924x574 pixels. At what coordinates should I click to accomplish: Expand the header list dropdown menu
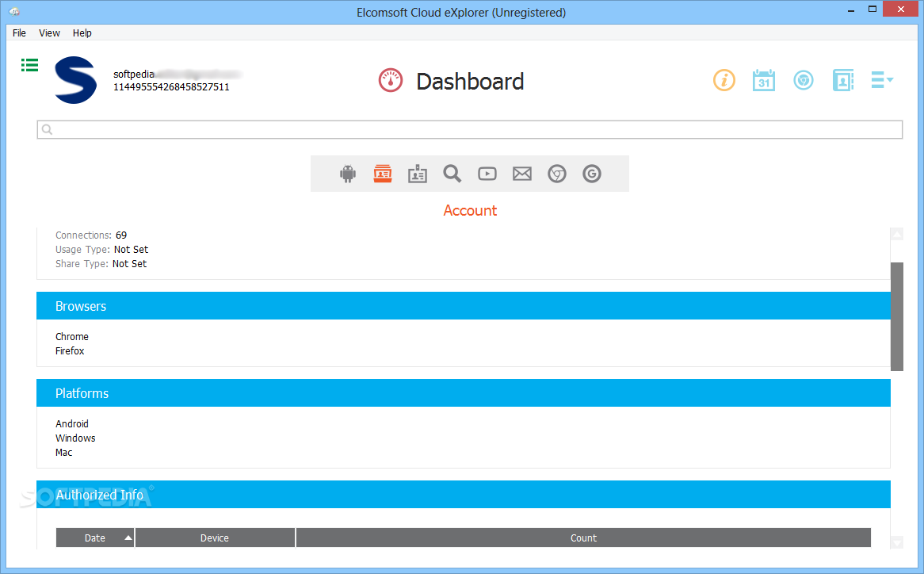[882, 80]
